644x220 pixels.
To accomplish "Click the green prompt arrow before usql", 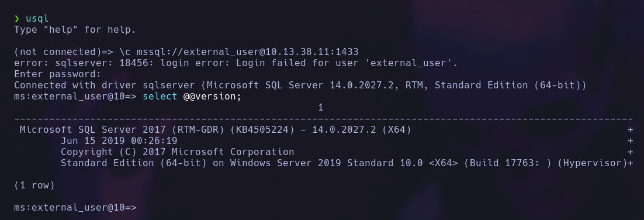I will coord(17,19).
